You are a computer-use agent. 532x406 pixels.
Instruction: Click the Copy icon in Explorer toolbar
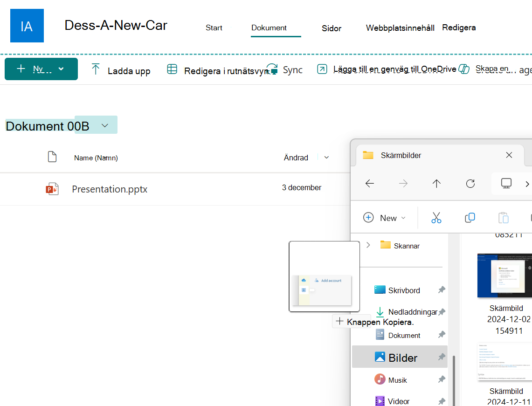click(470, 217)
